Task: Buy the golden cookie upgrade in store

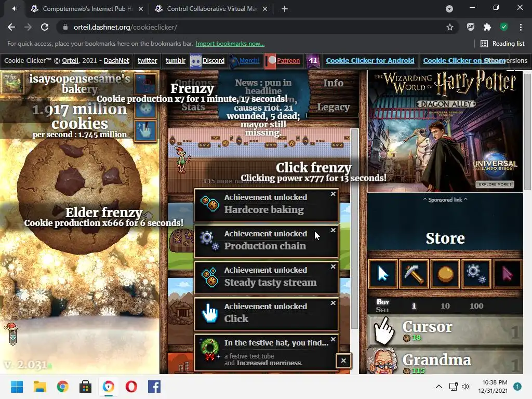Action: click(x=445, y=274)
